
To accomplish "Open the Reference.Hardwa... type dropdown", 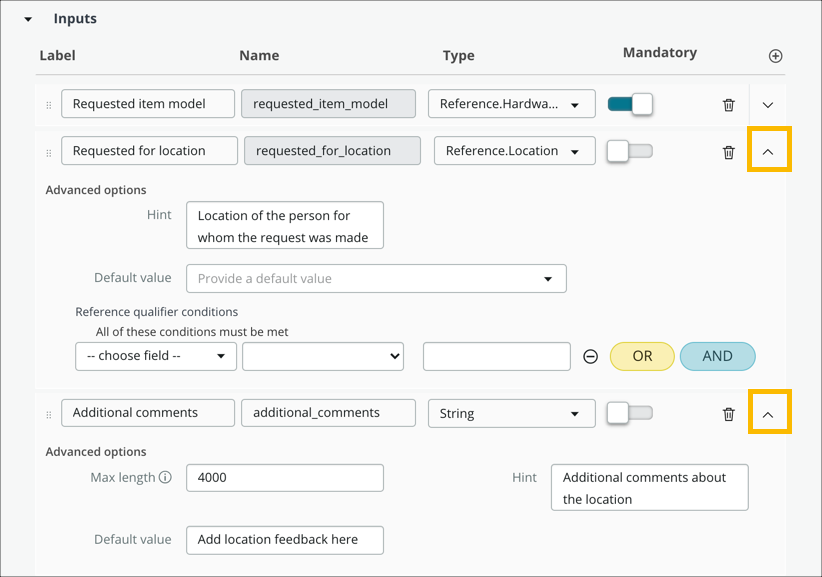I will click(512, 104).
